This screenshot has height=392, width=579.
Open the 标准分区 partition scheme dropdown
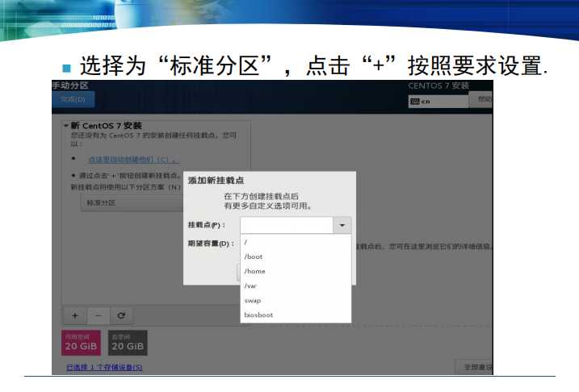132,202
